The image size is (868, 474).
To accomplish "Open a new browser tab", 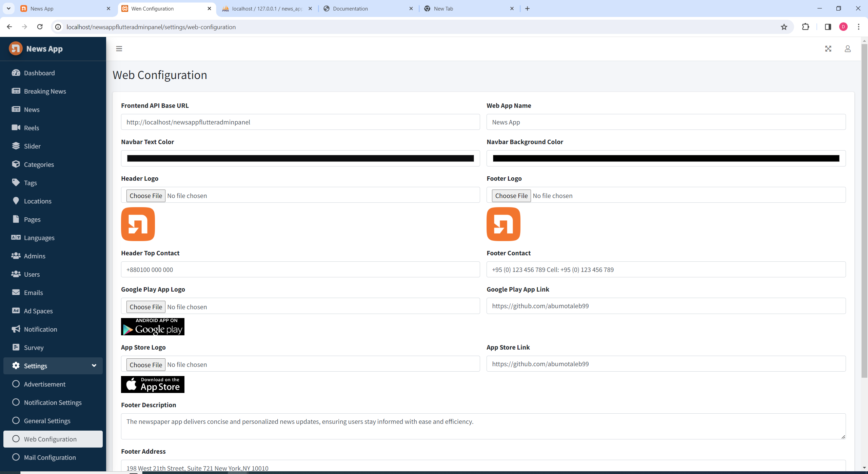I will pyautogui.click(x=527, y=8).
